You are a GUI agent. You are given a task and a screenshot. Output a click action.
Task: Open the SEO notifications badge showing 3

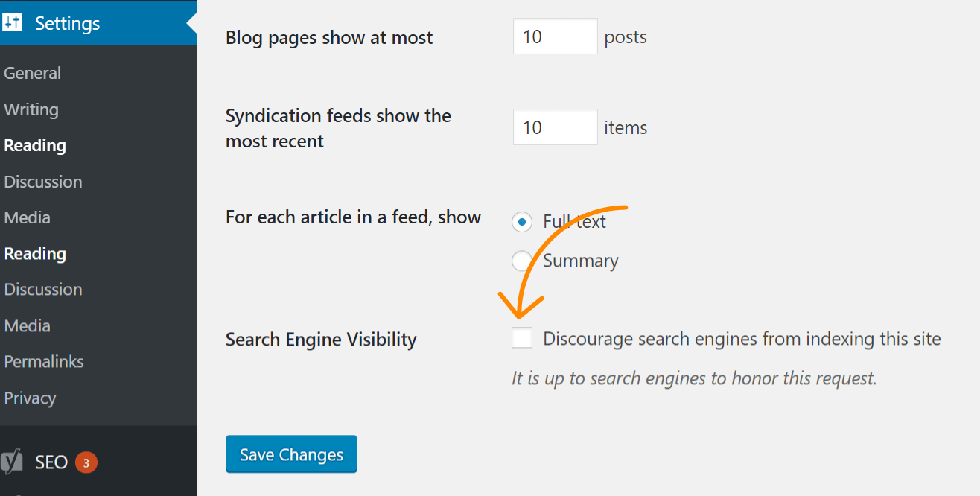[84, 462]
